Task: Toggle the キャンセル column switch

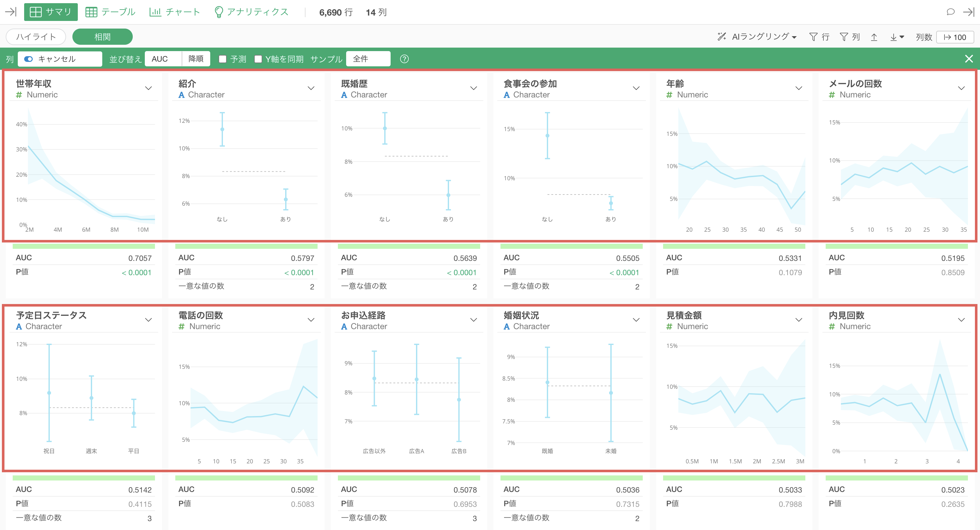Action: [29, 59]
